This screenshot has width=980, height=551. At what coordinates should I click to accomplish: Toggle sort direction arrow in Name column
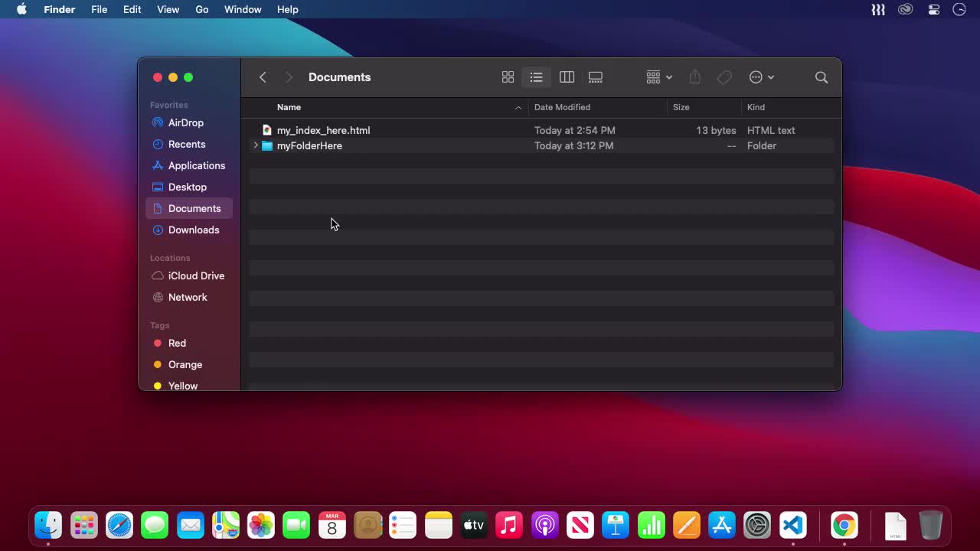click(518, 107)
